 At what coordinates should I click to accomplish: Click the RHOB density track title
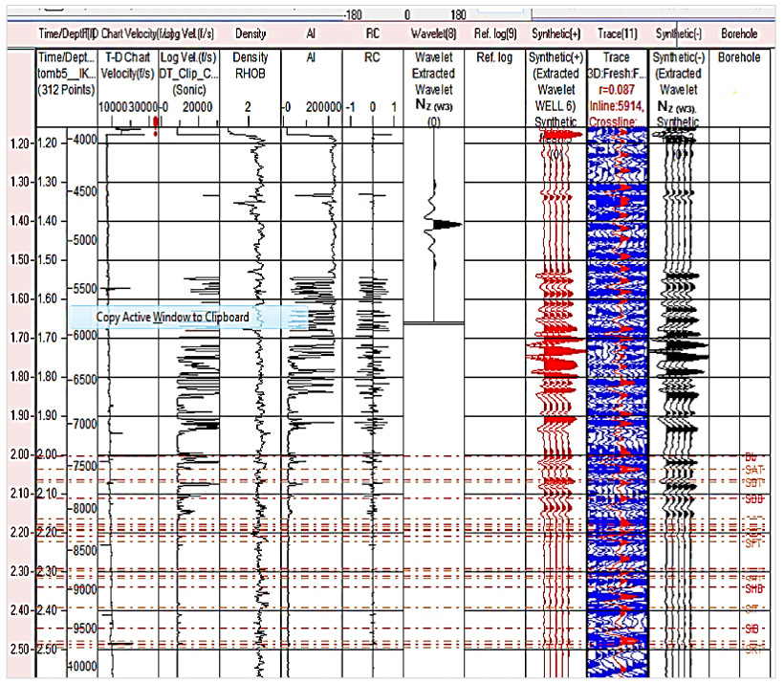click(x=250, y=74)
